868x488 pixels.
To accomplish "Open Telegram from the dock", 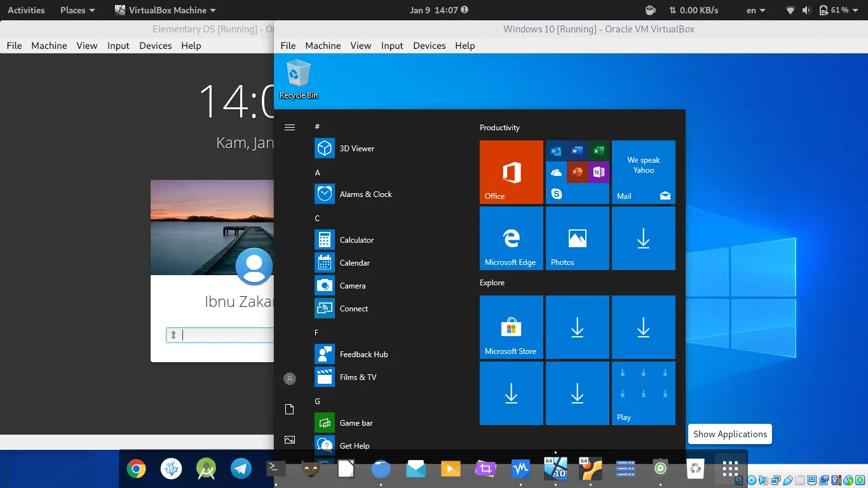I will [241, 469].
